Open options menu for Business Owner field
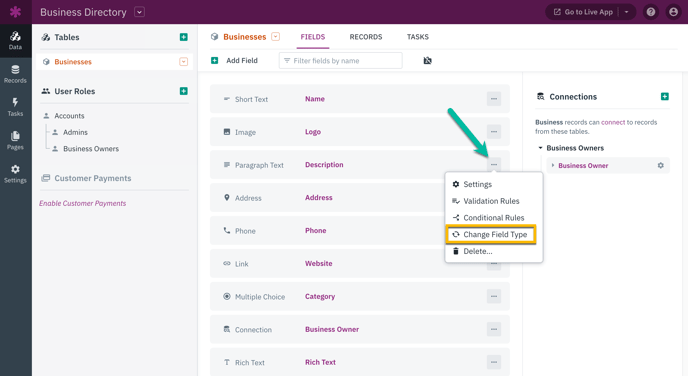The height and width of the screenshot is (376, 688). pyautogui.click(x=494, y=329)
